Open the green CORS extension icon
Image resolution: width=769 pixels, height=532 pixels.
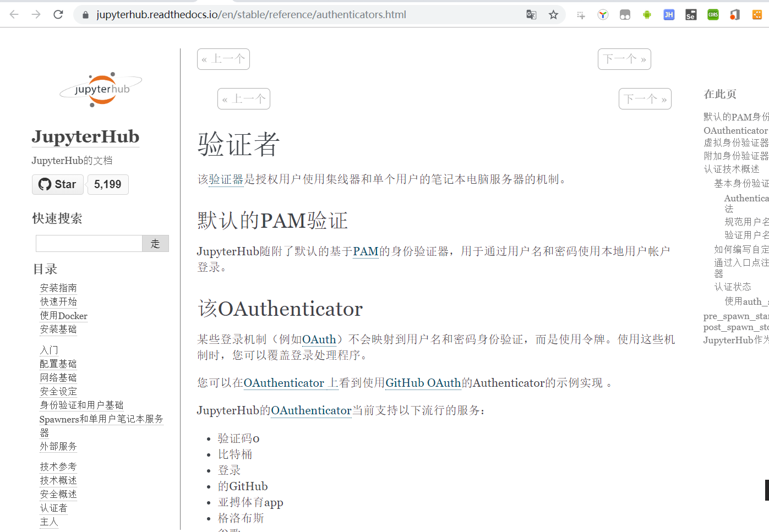pyautogui.click(x=713, y=15)
